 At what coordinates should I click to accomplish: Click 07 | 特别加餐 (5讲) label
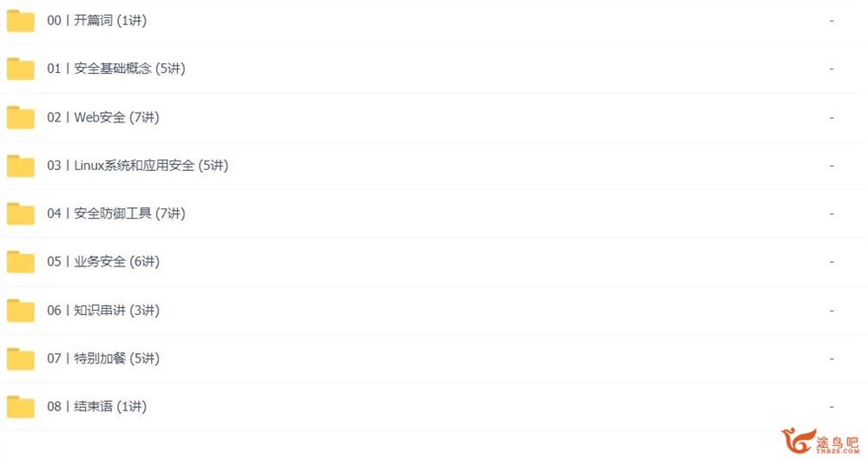point(103,358)
